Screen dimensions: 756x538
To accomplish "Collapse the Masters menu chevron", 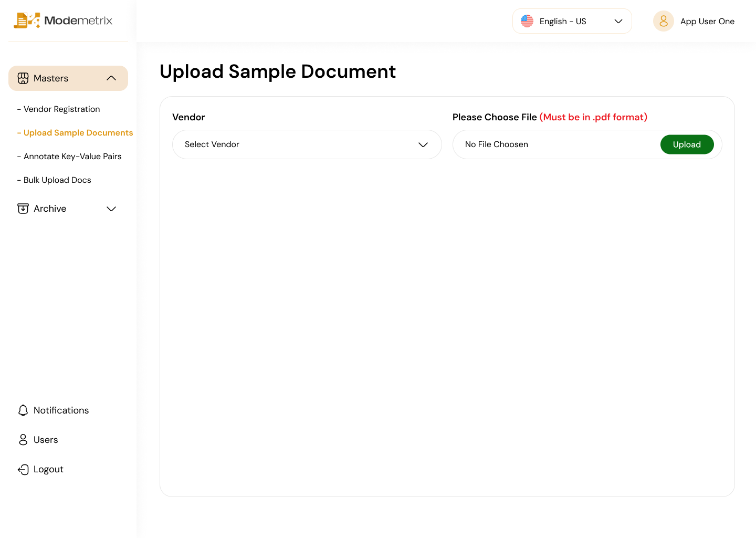I will point(111,78).
